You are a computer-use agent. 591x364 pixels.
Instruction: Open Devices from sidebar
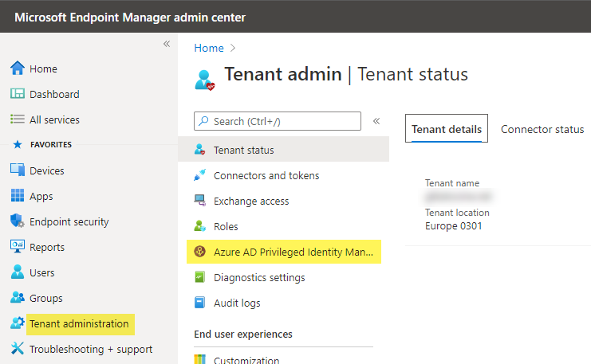tap(47, 170)
